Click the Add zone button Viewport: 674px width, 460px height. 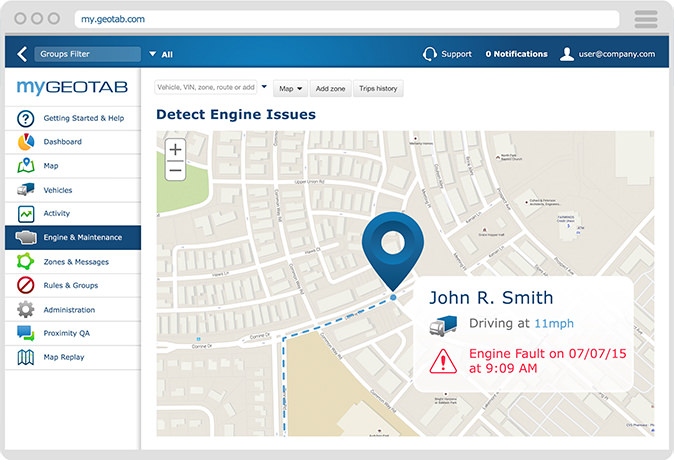click(x=331, y=89)
